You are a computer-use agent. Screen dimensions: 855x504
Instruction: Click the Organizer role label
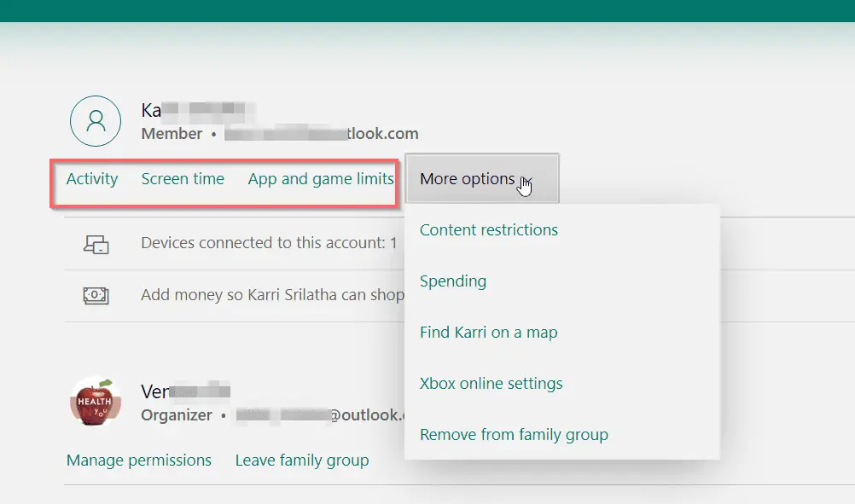point(176,415)
